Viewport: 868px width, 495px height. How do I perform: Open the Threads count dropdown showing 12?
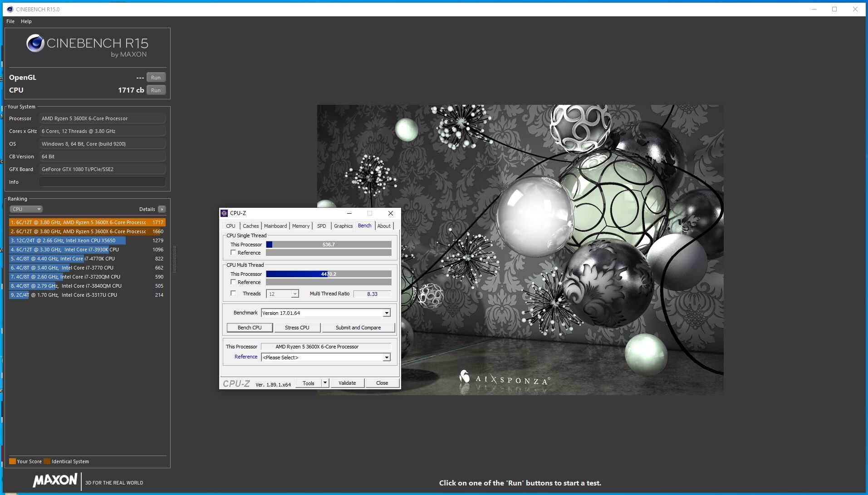click(295, 294)
